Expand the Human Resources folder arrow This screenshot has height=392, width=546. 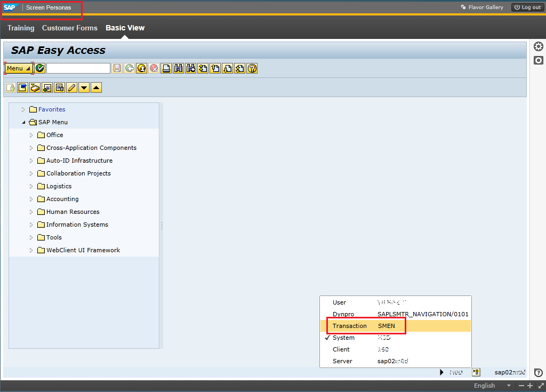[31, 212]
